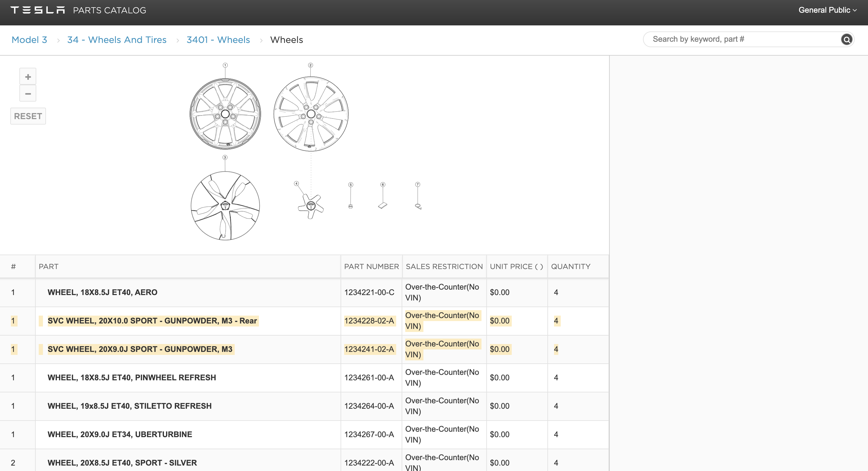Click the aero wheel cover drawing
The image size is (868, 471).
tap(225, 206)
